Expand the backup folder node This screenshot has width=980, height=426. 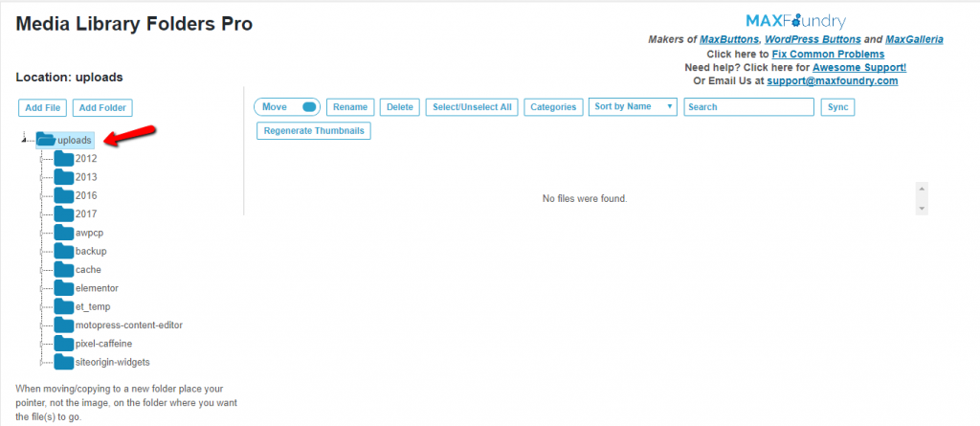click(x=42, y=252)
